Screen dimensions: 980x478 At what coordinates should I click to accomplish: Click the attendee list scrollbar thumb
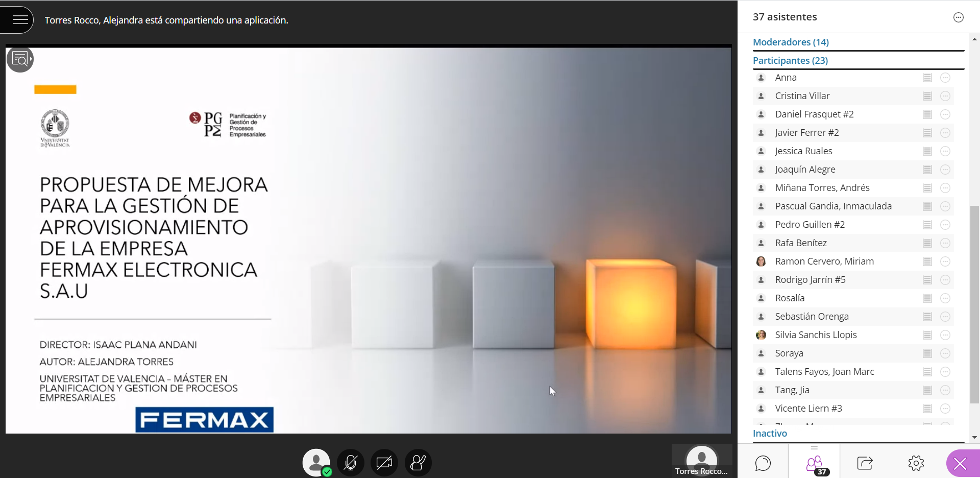975,304
